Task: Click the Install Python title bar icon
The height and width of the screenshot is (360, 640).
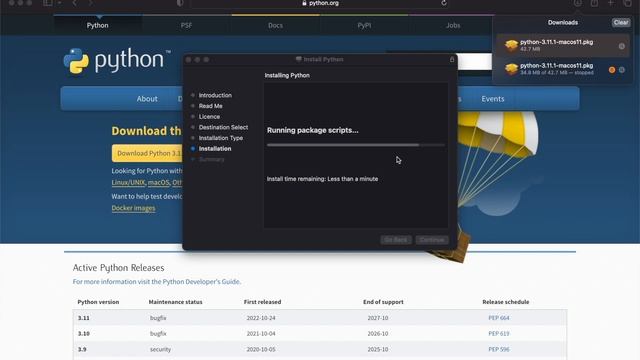Action: coord(298,59)
